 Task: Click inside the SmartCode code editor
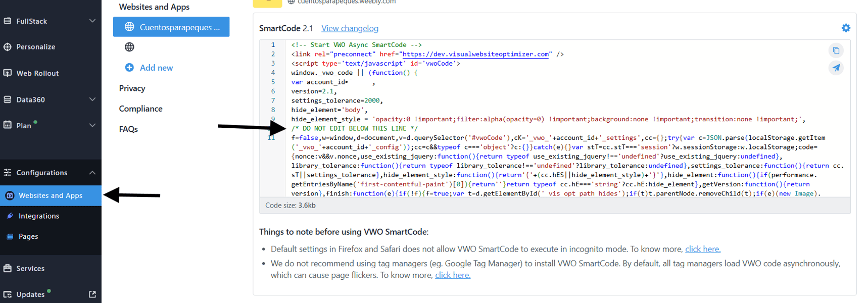pyautogui.click(x=505, y=101)
